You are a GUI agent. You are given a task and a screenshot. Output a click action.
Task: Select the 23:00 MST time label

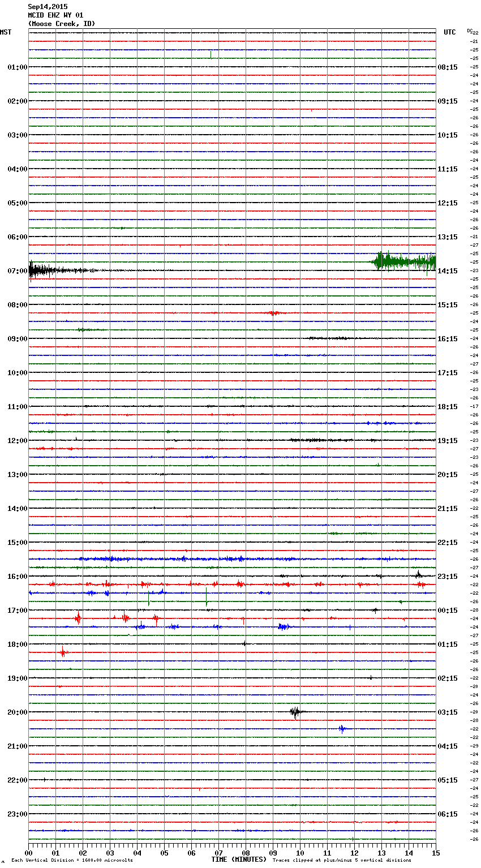tap(17, 814)
